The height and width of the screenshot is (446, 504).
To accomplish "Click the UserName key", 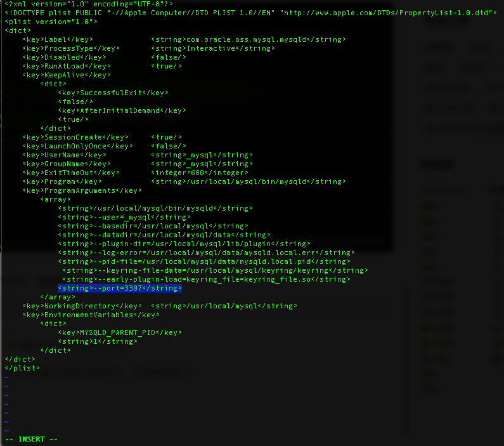I will pyautogui.click(x=64, y=155).
